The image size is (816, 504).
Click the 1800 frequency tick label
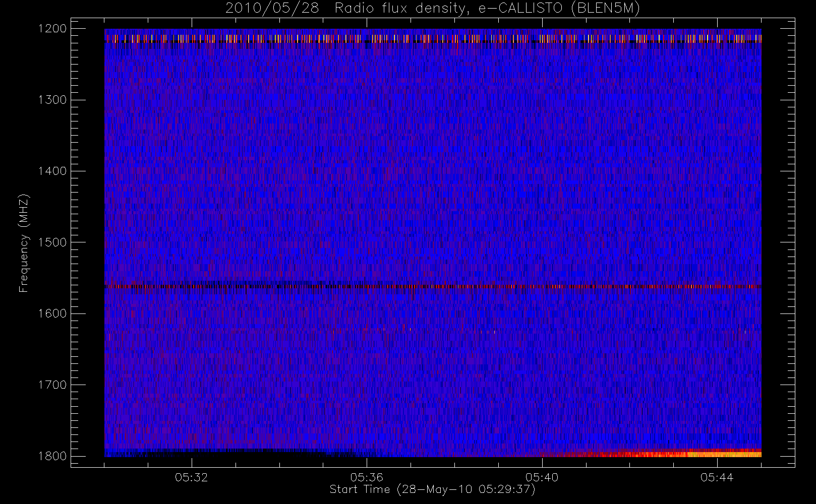[x=52, y=456]
